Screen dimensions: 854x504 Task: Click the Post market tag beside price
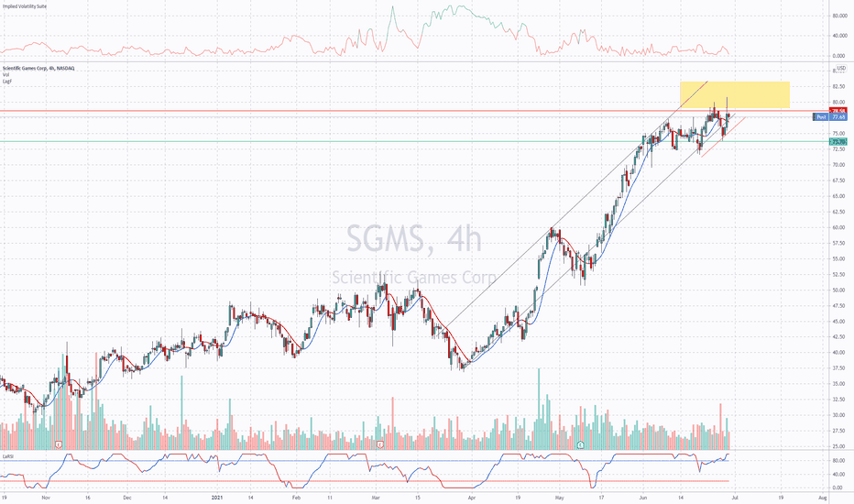tap(821, 117)
